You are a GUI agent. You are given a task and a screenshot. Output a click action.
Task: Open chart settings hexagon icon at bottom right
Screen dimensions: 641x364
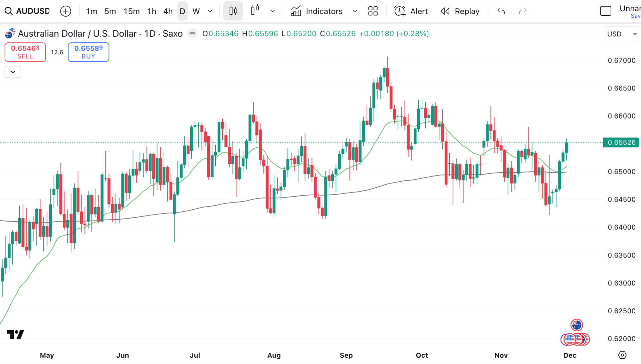pos(622,355)
